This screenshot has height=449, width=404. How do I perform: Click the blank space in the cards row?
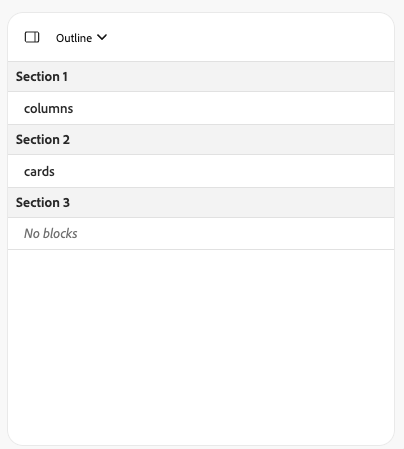[x=224, y=171]
